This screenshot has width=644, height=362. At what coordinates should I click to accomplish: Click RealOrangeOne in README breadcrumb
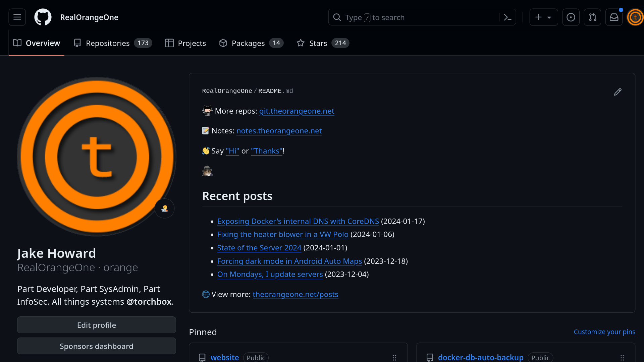click(x=227, y=91)
